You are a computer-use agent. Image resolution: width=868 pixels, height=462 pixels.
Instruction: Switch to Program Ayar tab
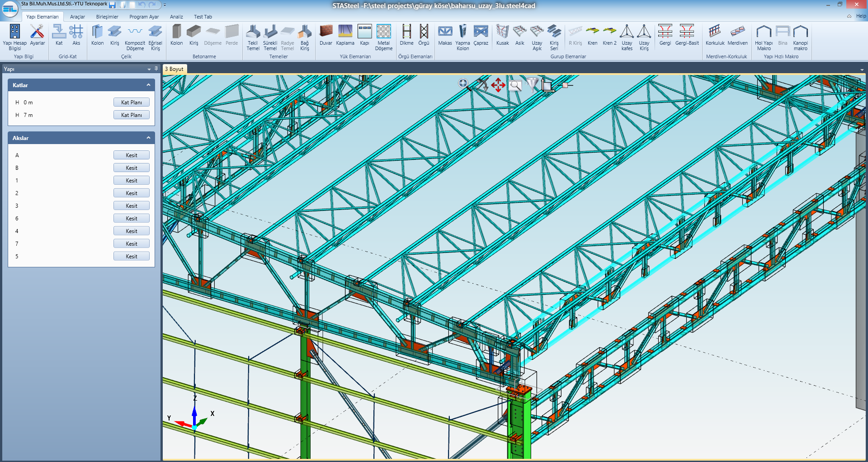pyautogui.click(x=144, y=17)
